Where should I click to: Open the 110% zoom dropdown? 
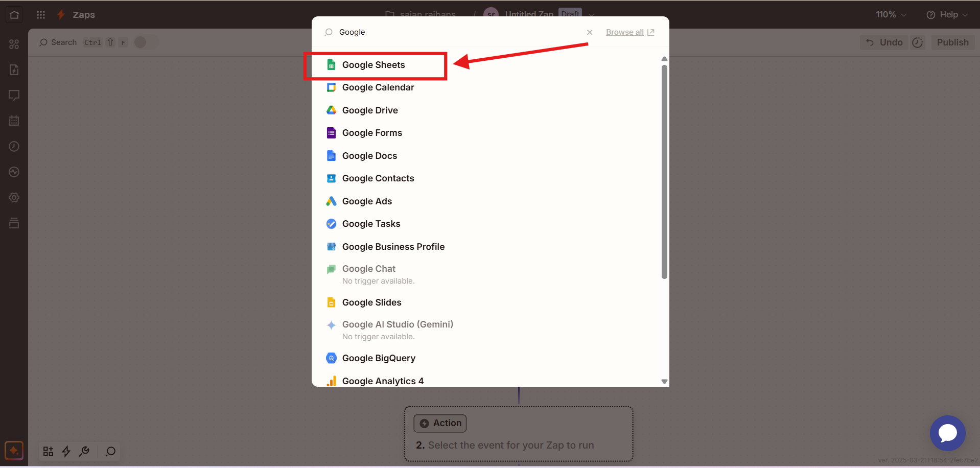point(891,15)
